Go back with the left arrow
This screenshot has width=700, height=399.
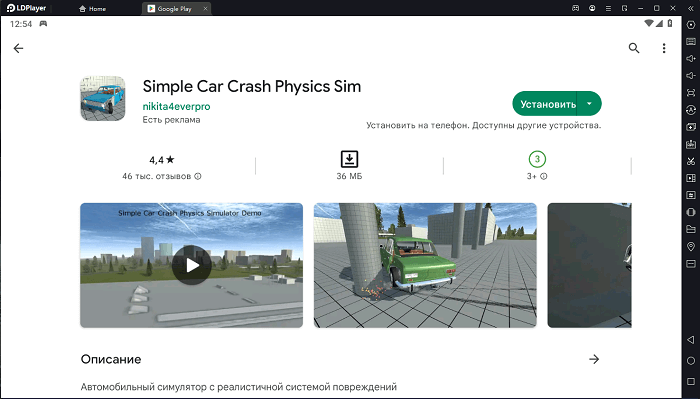(18, 48)
